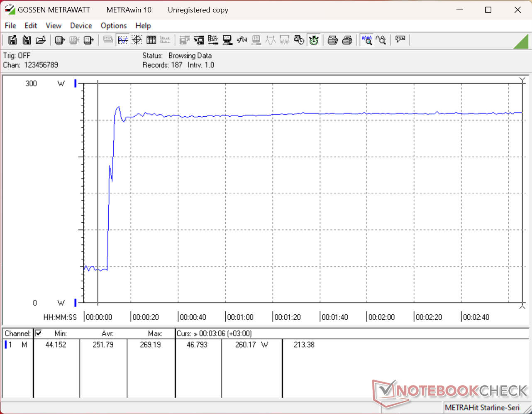This screenshot has height=414, width=532.
Task: Click the green triangle corner indicator
Action: point(521,41)
